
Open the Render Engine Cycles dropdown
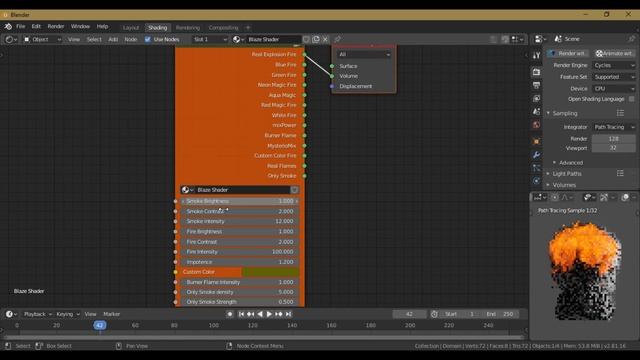(614, 65)
